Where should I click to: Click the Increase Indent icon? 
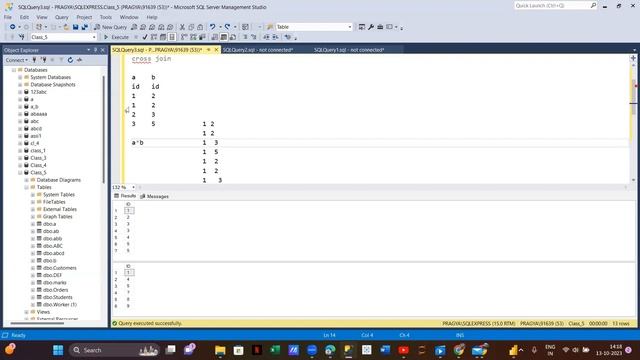[x=275, y=37]
